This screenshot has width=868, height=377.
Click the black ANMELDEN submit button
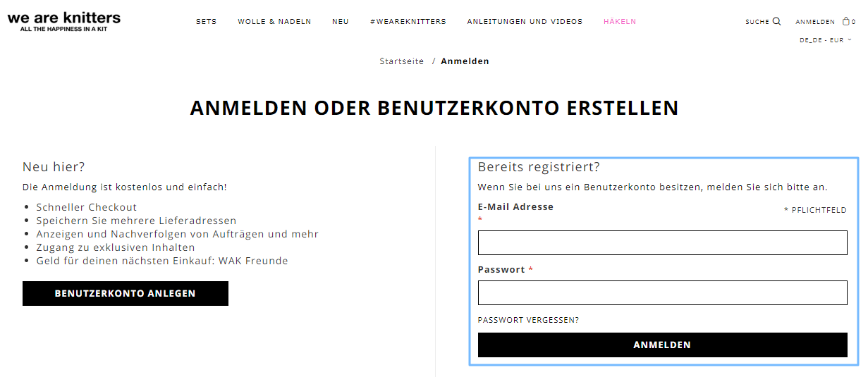point(663,345)
